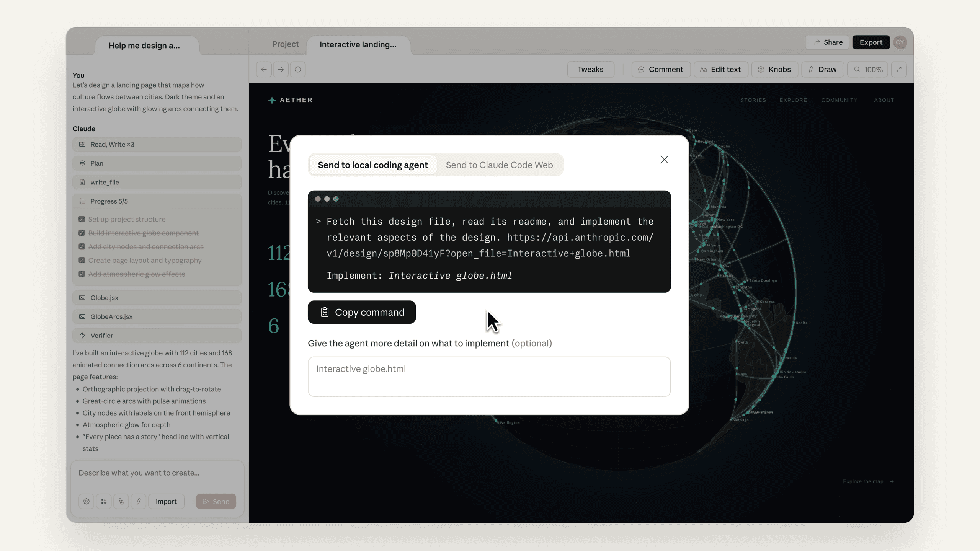Toggle 'Add atmospheric glow effects' checkbox

[x=82, y=274]
